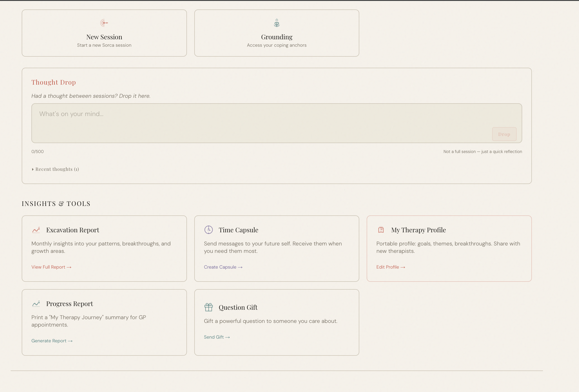Click the Time Capsule clock icon
Screen dimensions: 579x392
(209, 230)
